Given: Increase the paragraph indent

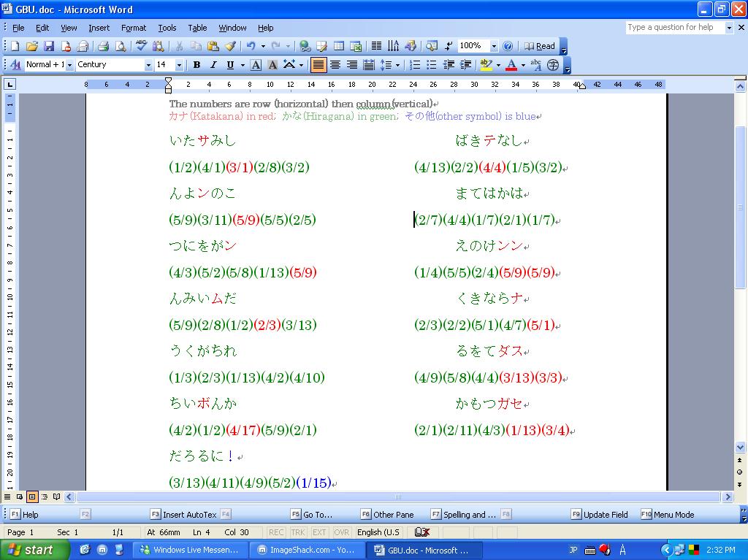Looking at the screenshot, I should click(465, 65).
